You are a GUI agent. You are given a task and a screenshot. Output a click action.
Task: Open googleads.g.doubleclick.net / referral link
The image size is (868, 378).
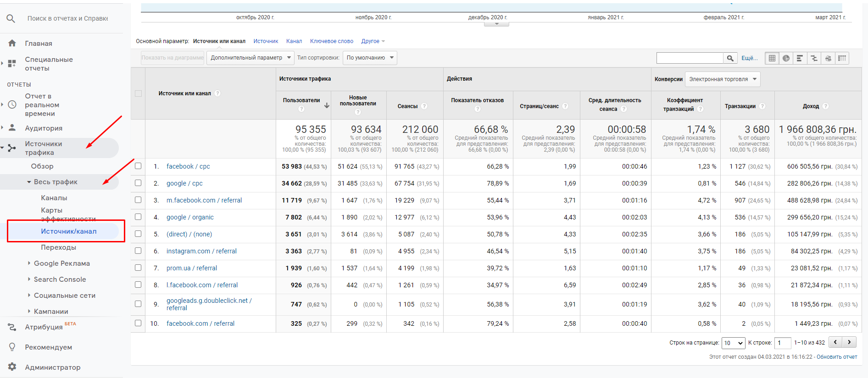209,304
